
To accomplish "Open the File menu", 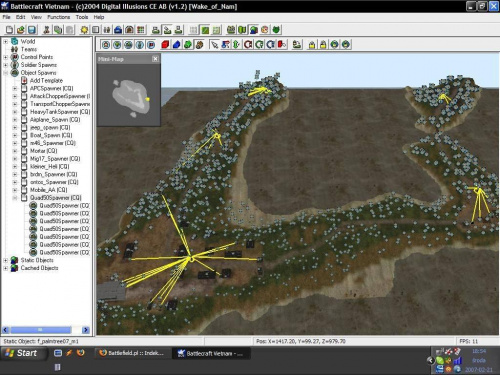I will pos(6,17).
